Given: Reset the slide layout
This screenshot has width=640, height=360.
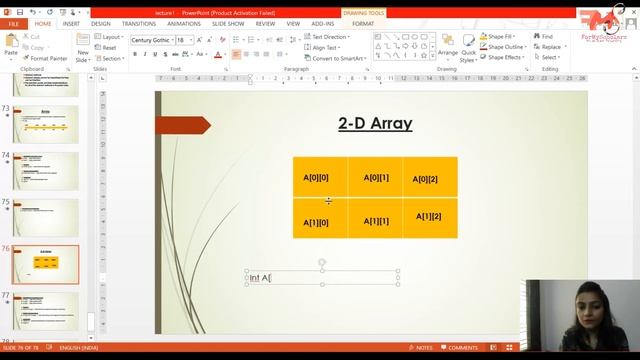Looking at the screenshot, I should tap(105, 47).
